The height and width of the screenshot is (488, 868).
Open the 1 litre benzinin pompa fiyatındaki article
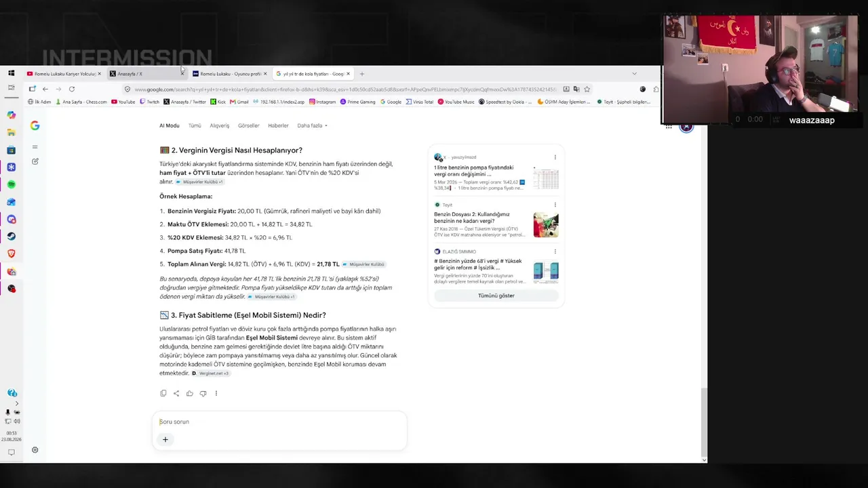474,170
